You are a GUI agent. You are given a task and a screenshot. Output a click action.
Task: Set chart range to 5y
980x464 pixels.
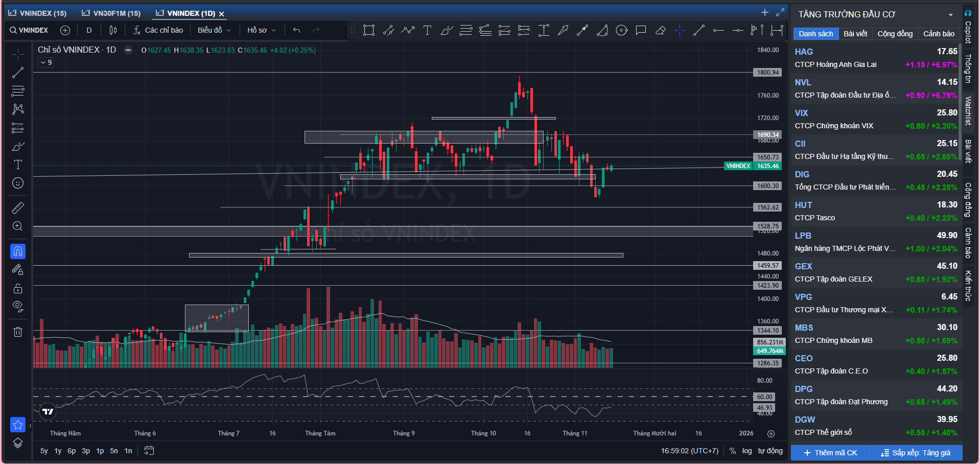[x=44, y=451]
